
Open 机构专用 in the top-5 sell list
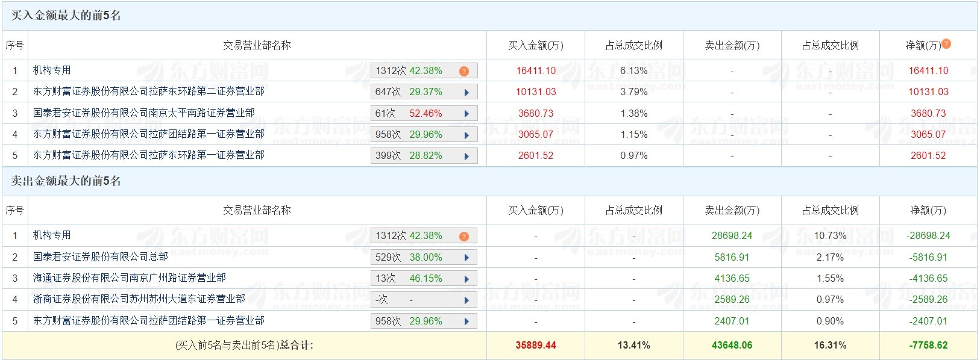pos(52,235)
